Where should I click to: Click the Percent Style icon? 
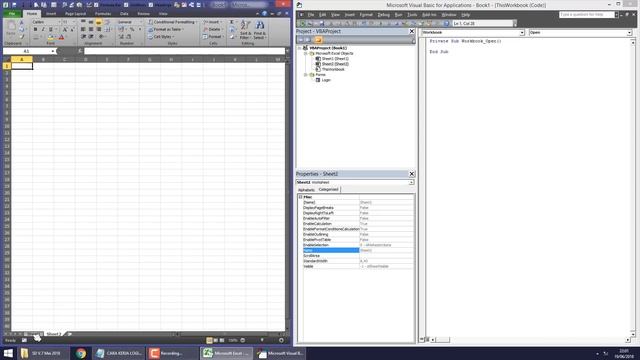(x=132, y=29)
